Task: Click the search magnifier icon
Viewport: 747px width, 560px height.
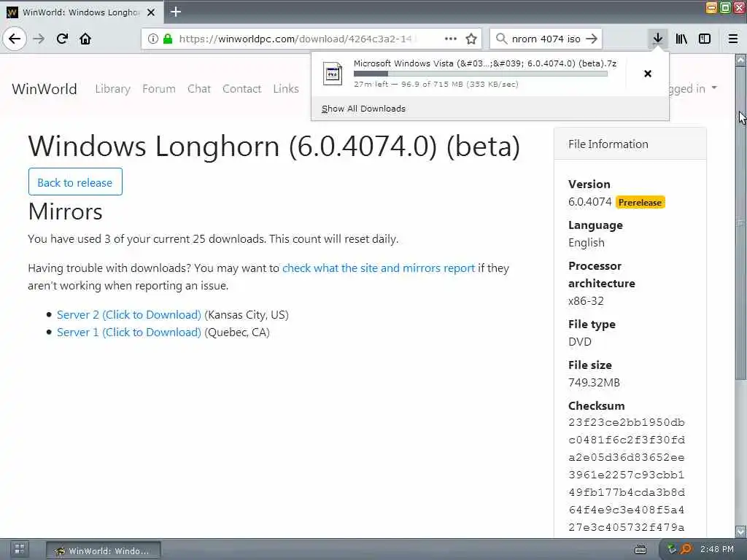Action: tap(501, 39)
